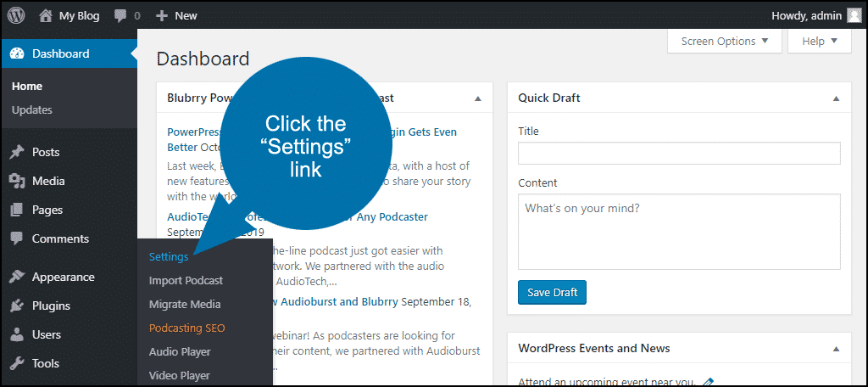Select Settings in the PowerPress submenu
This screenshot has height=387, width=868.
pos(169,256)
